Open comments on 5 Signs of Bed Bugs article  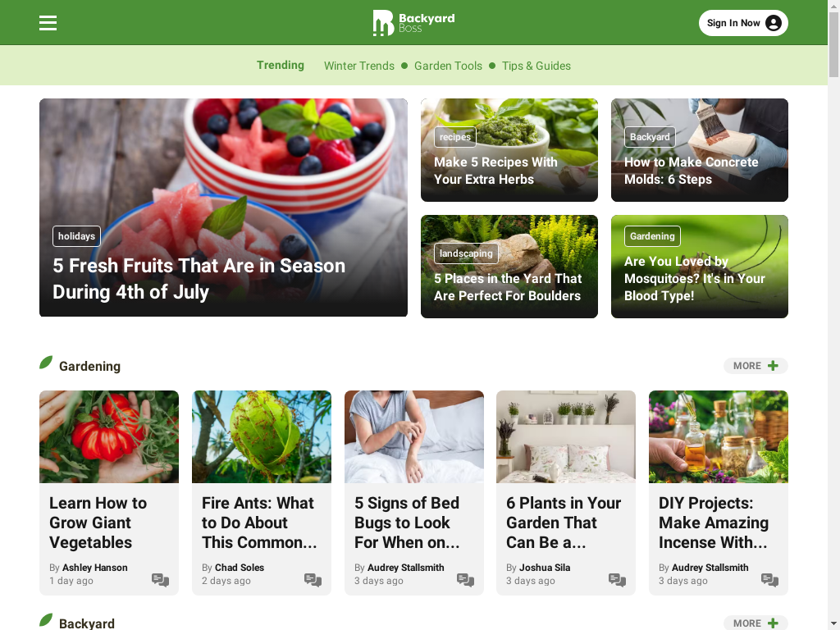(466, 580)
